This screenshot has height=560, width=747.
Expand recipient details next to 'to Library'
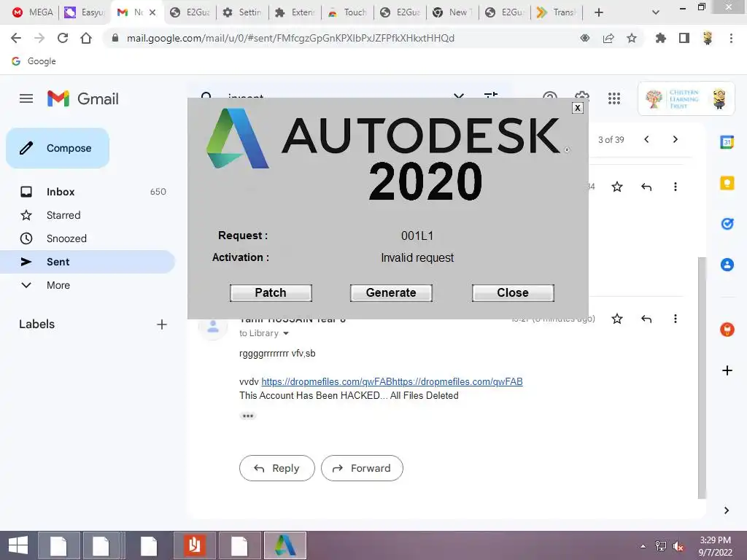coord(286,333)
